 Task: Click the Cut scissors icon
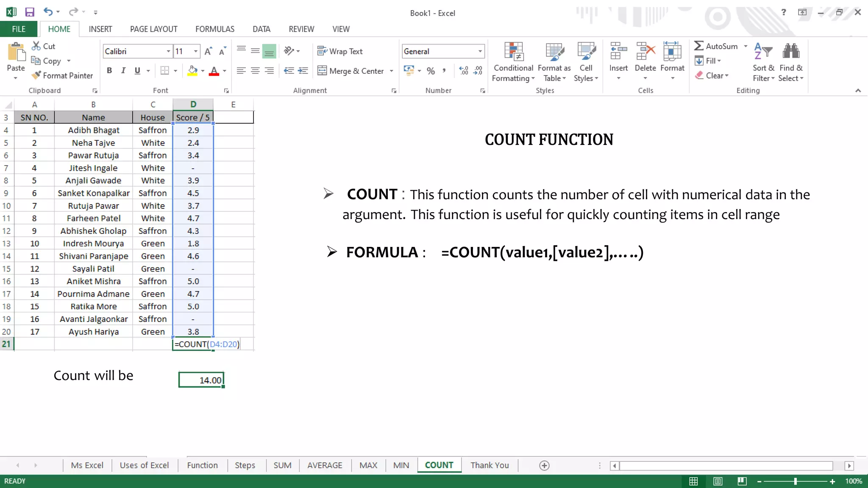coord(36,46)
